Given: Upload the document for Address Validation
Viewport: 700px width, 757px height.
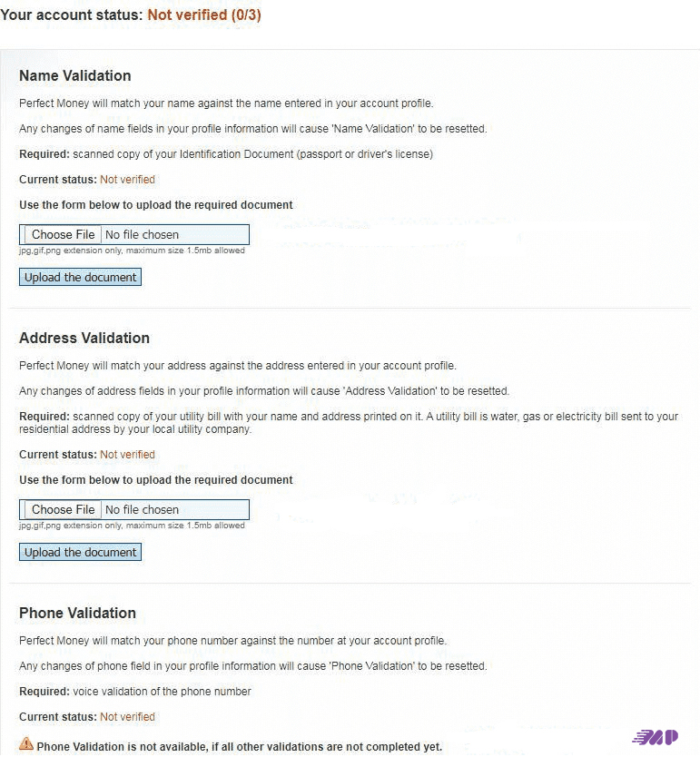Looking at the screenshot, I should point(80,552).
